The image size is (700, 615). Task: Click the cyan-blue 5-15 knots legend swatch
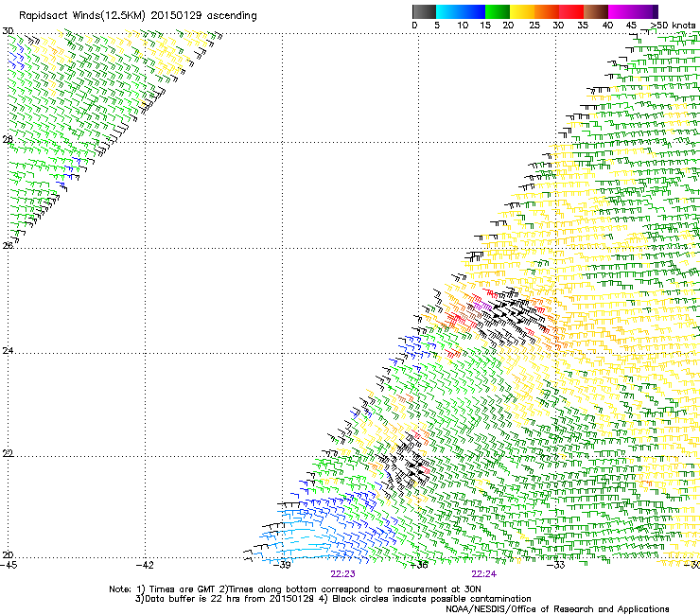(461, 11)
